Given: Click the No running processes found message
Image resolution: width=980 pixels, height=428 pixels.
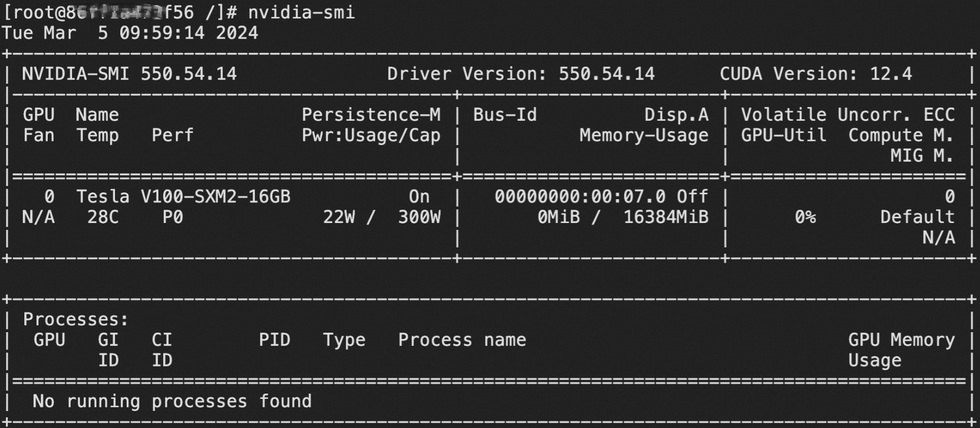Looking at the screenshot, I should (172, 401).
